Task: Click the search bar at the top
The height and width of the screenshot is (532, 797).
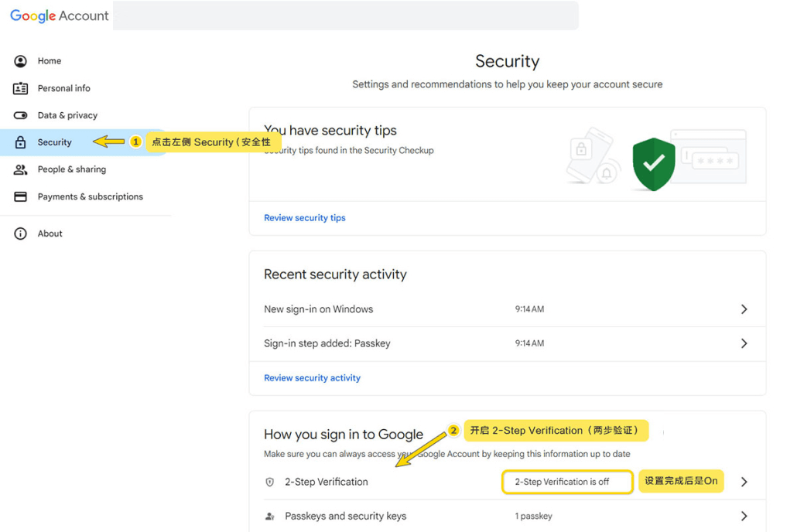Action: point(345,15)
